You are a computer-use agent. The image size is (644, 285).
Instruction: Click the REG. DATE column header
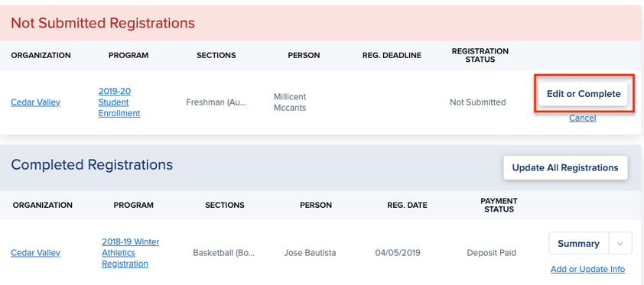click(407, 205)
